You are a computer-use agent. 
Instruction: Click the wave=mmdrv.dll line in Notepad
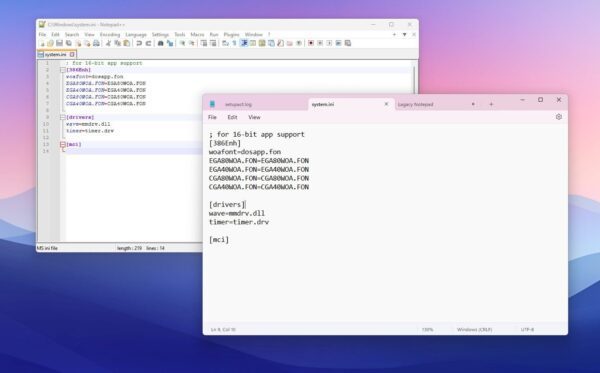click(237, 213)
